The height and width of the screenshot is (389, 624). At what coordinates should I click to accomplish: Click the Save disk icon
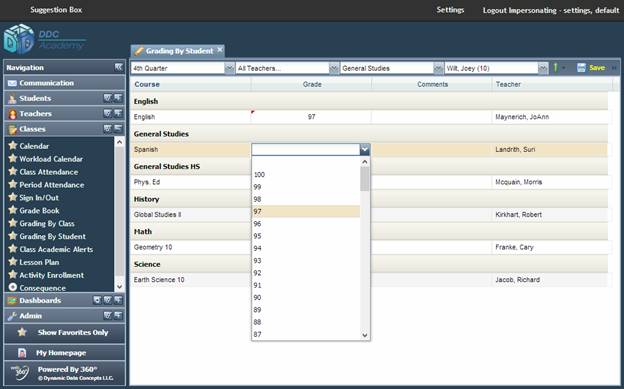point(581,68)
